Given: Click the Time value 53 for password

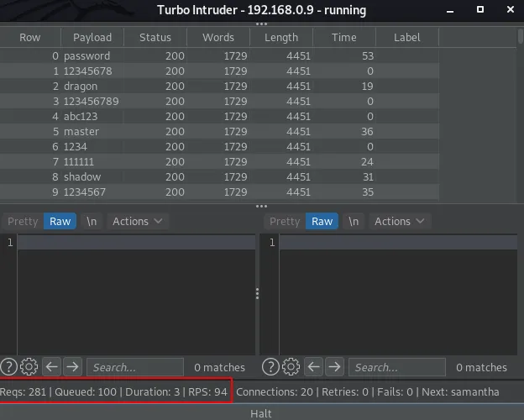Looking at the screenshot, I should click(x=368, y=55).
